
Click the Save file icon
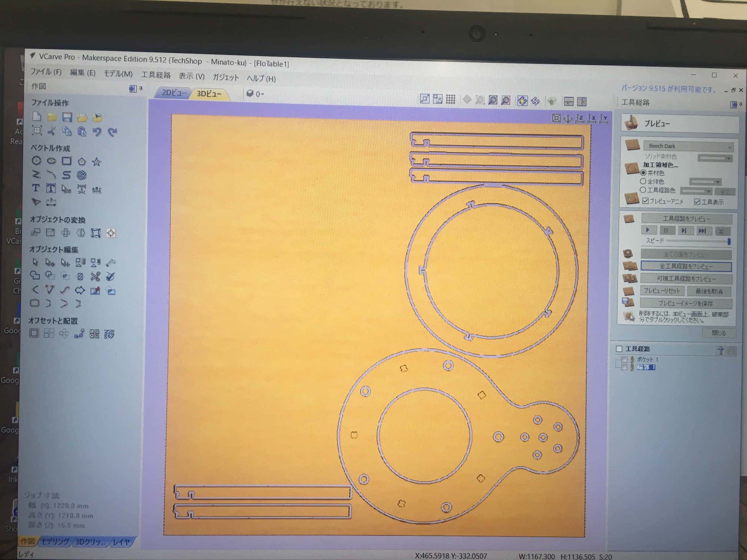click(67, 117)
